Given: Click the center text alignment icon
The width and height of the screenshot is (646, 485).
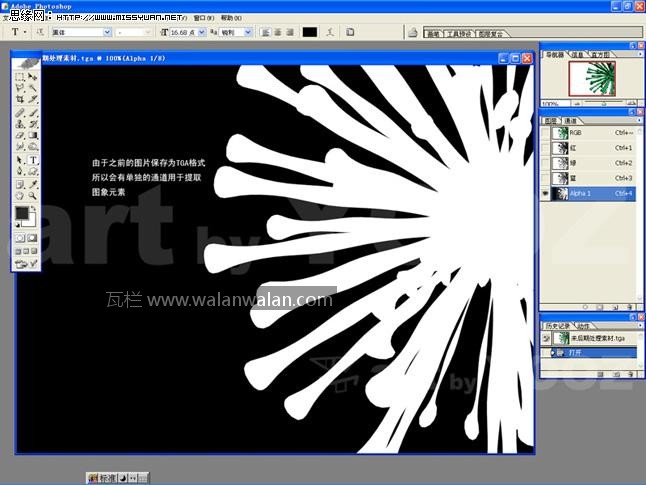Looking at the screenshot, I should point(277,32).
